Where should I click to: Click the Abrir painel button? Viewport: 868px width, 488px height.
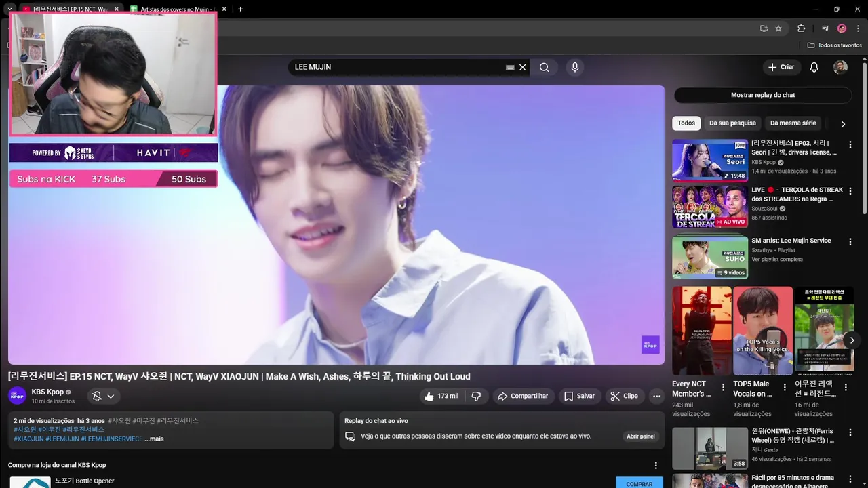click(641, 436)
